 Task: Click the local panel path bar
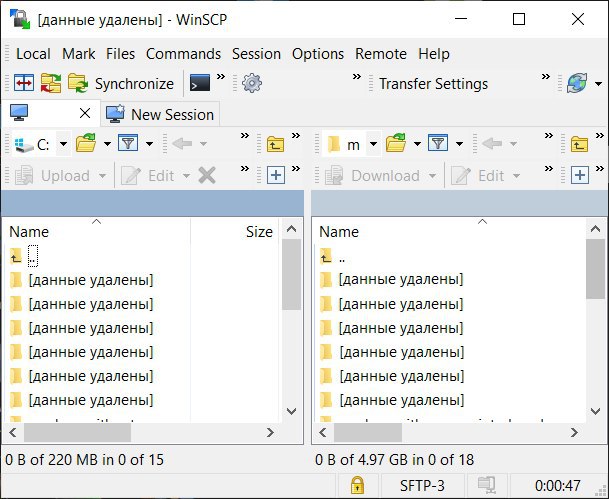click(x=152, y=203)
